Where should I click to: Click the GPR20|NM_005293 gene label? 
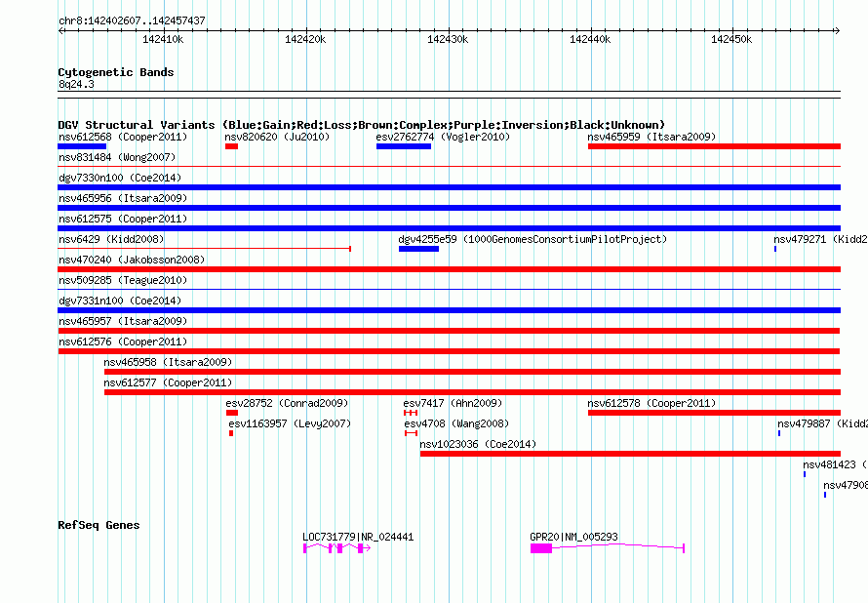573,537
